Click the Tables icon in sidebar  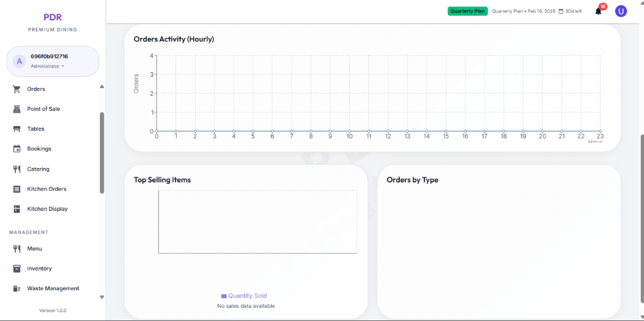point(17,129)
